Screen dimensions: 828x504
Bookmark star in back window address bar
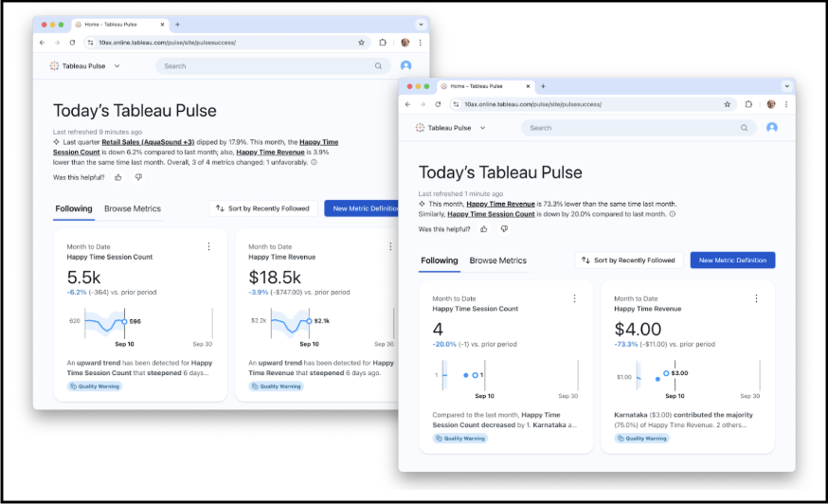361,43
